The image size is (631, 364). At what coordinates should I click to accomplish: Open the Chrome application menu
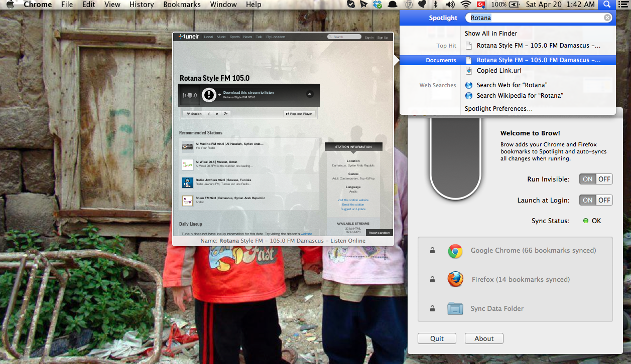tap(38, 5)
